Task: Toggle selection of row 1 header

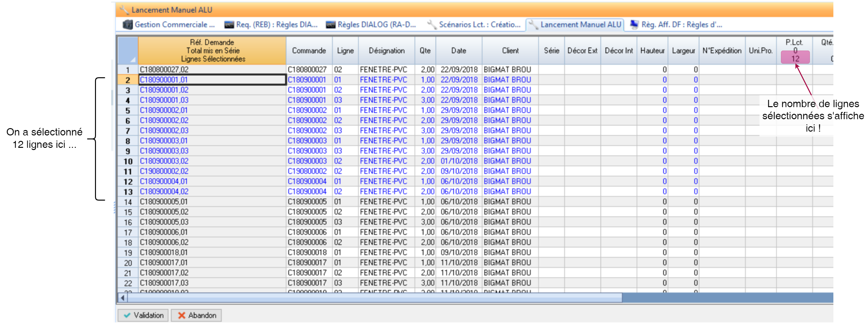Action: tap(128, 70)
